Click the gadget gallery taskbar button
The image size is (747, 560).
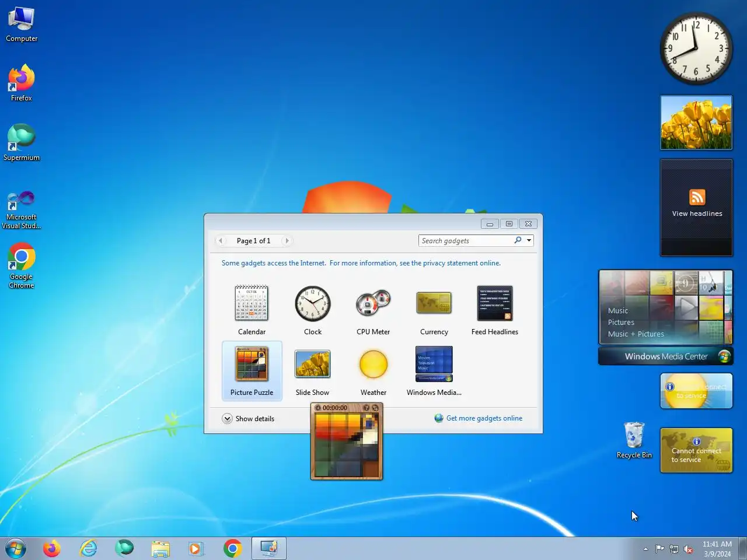coord(269,548)
